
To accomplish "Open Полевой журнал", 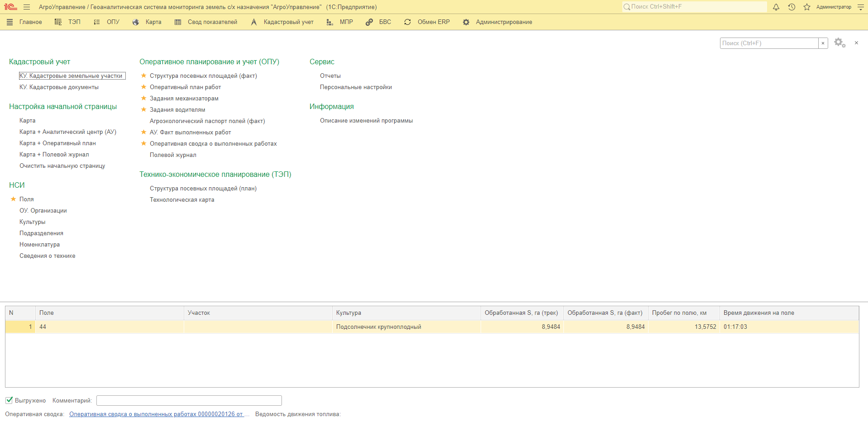I will 173,155.
